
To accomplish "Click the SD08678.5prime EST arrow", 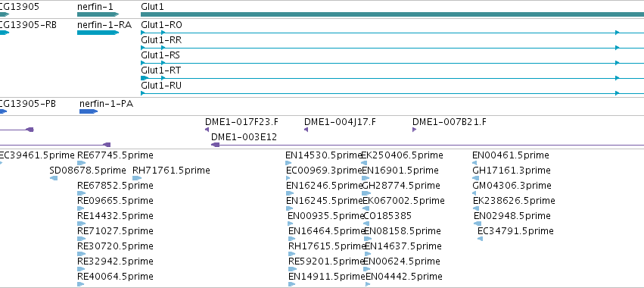I will point(54,178).
